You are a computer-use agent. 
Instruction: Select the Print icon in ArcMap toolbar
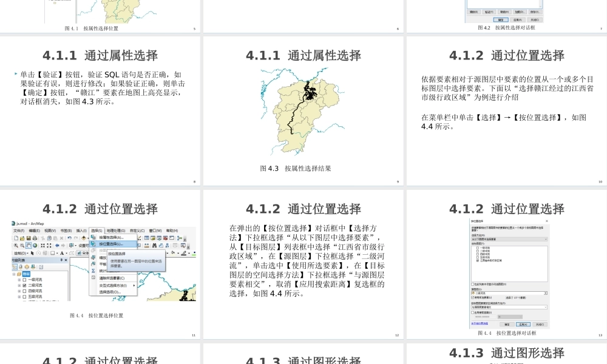point(35,237)
